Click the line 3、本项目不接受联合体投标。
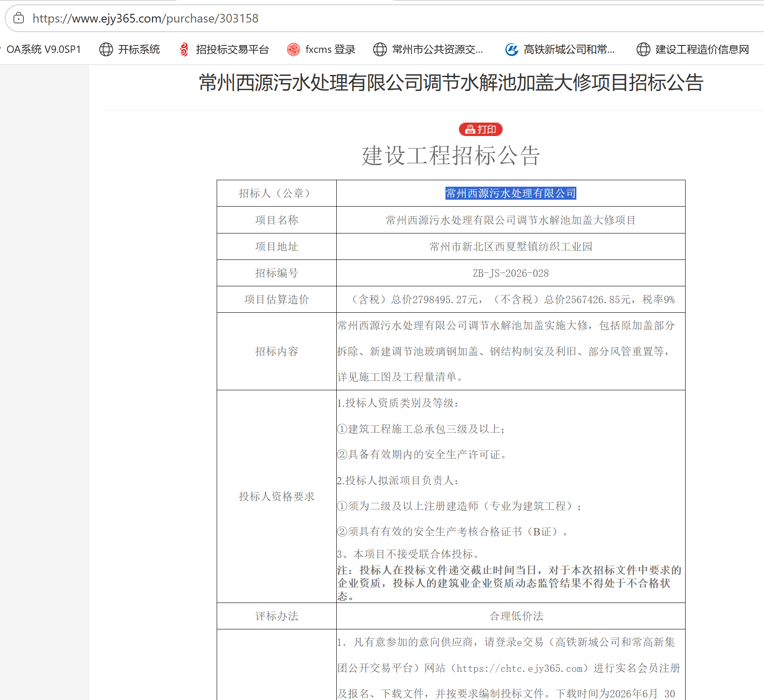 pyautogui.click(x=409, y=554)
